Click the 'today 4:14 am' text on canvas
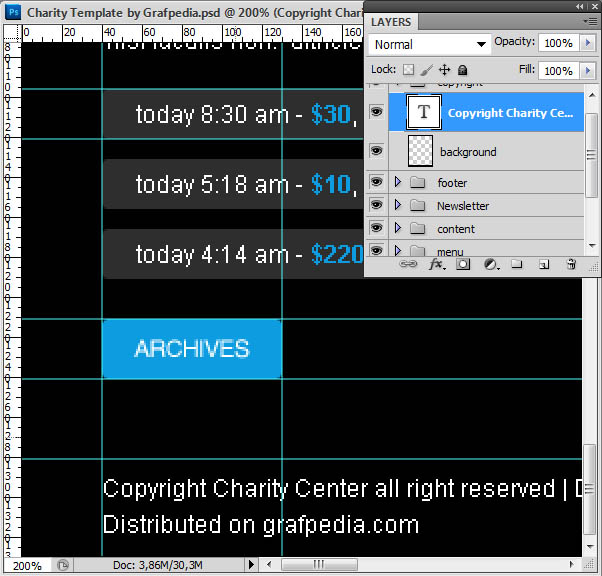This screenshot has width=602, height=576. point(212,255)
